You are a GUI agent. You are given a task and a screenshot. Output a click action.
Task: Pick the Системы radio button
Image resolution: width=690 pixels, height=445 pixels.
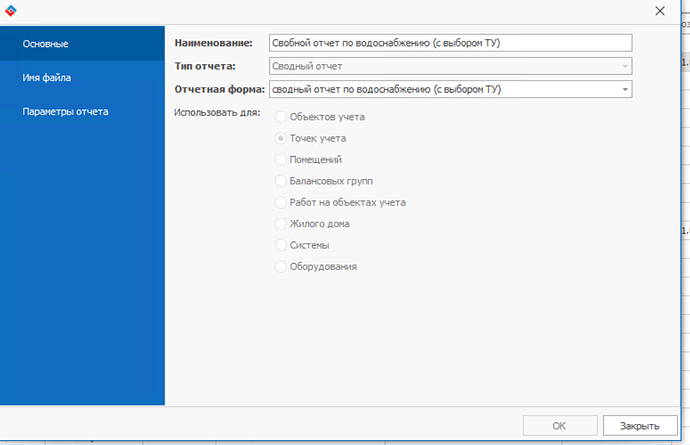click(x=280, y=245)
